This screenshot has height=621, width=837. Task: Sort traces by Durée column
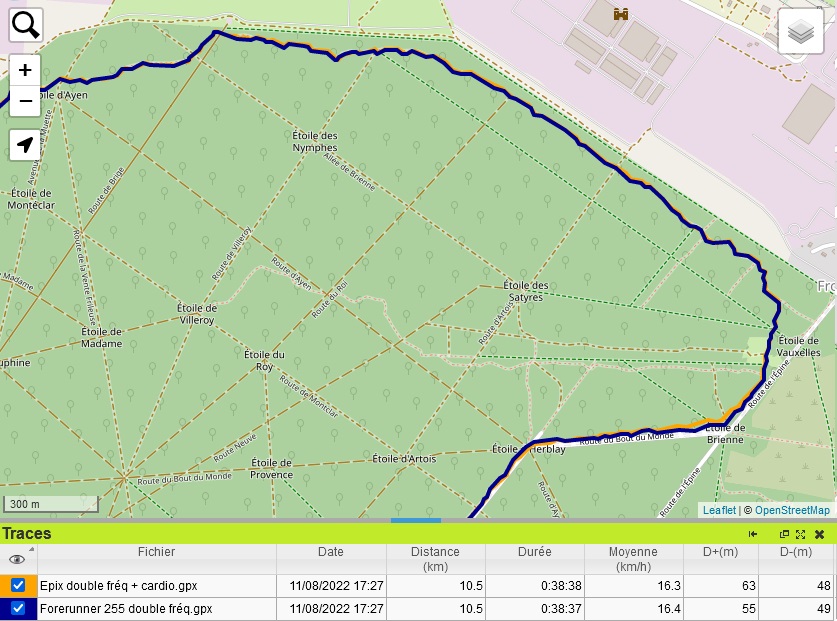click(x=534, y=552)
